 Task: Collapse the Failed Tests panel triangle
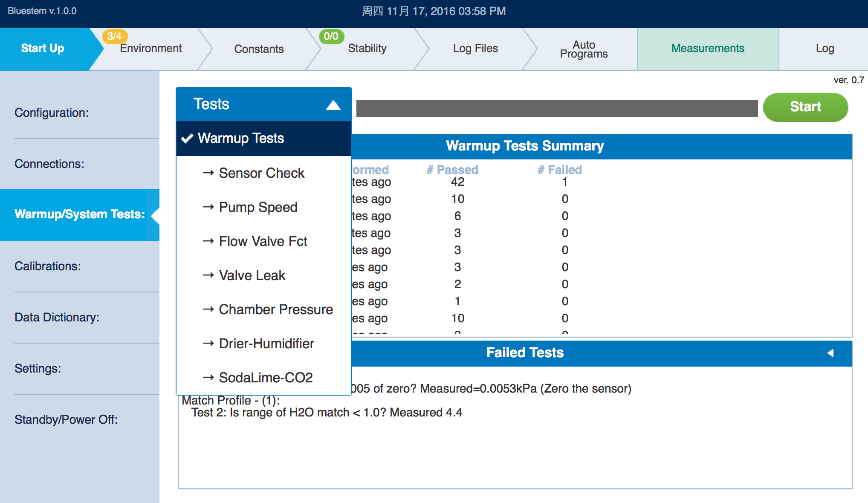tap(830, 353)
